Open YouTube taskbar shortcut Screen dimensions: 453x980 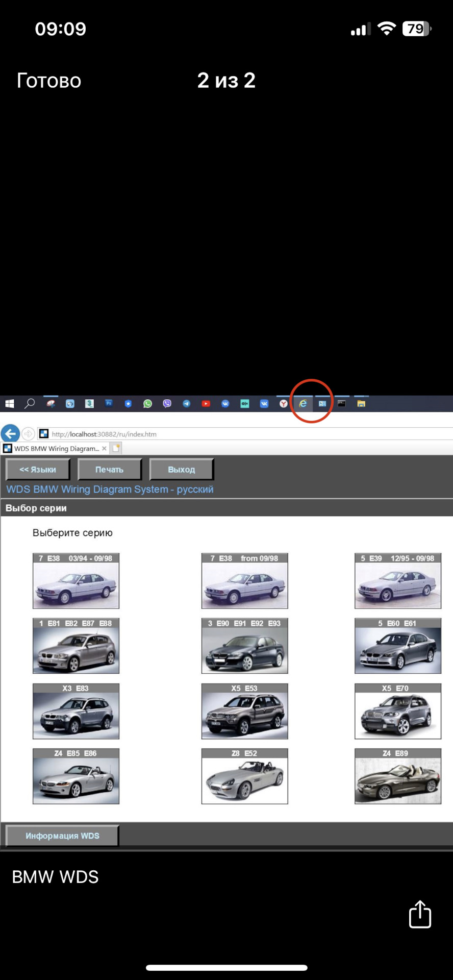point(206,404)
